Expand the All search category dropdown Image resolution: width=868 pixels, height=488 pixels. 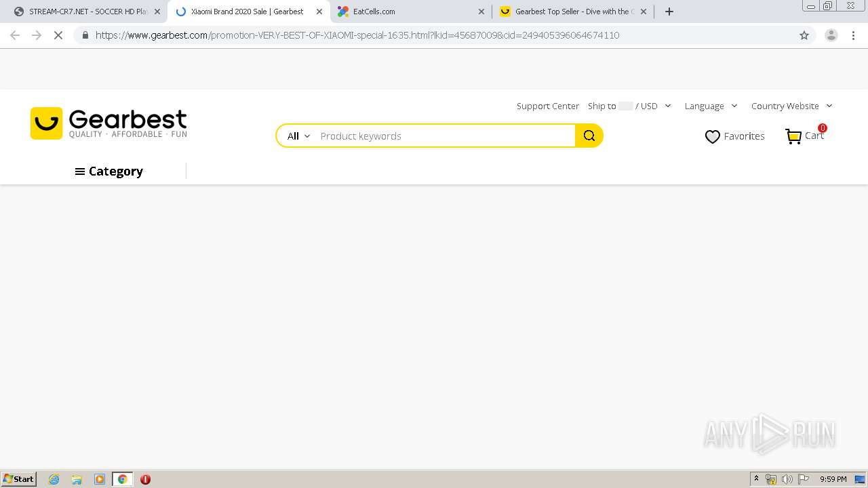[x=298, y=136]
